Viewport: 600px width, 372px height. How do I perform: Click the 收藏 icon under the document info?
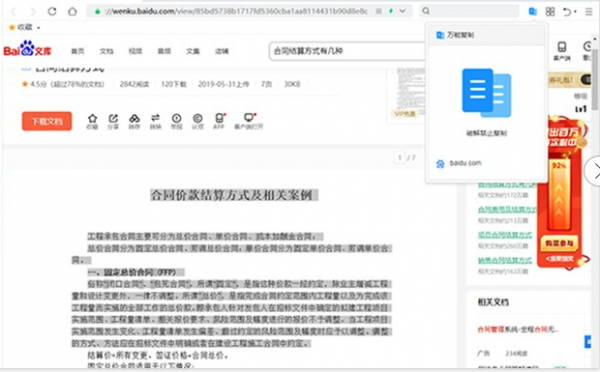(92, 122)
